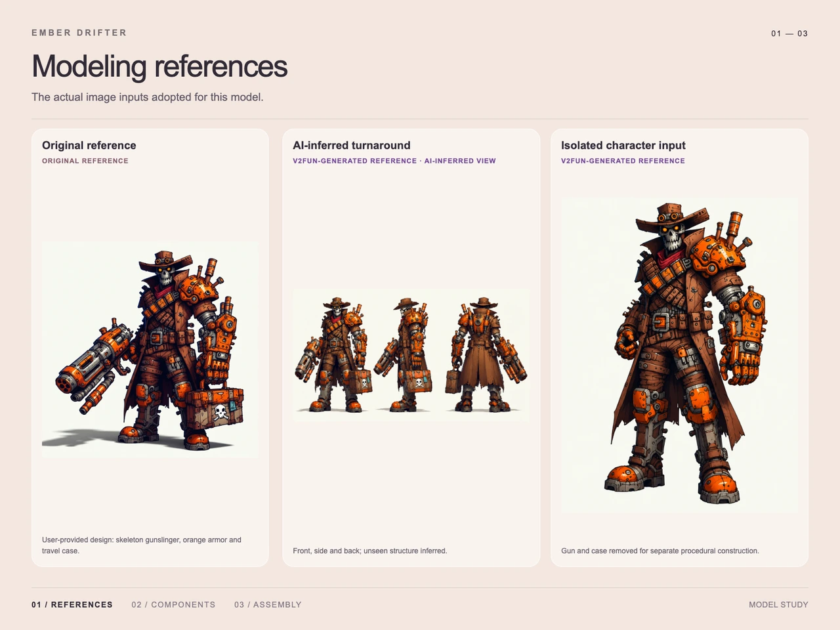Open the AI-inferred turnaround image
The image size is (840, 630).
tap(411, 355)
